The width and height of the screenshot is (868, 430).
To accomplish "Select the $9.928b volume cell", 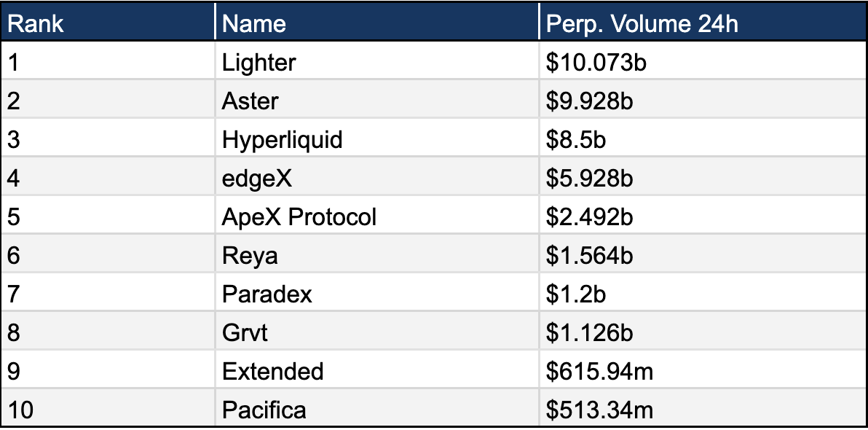I will (590, 101).
